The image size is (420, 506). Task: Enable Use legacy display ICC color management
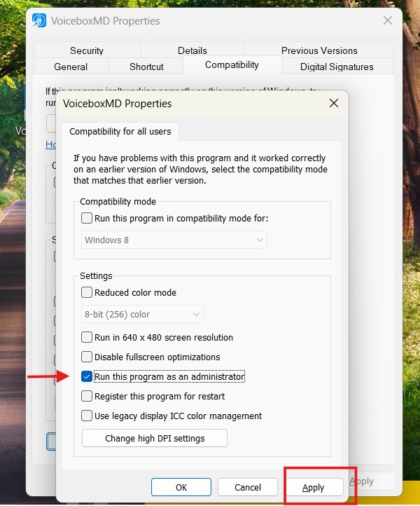pyautogui.click(x=87, y=416)
